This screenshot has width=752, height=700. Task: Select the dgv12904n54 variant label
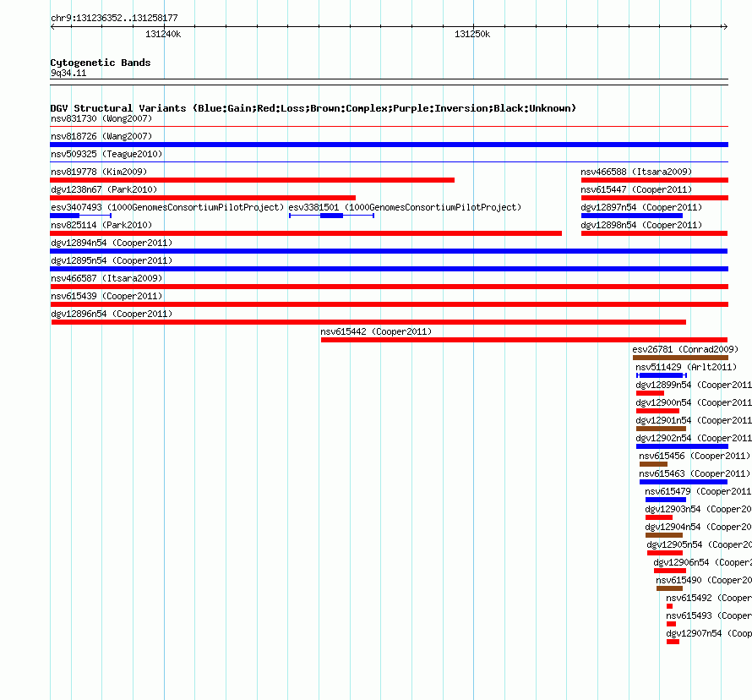pos(698,527)
